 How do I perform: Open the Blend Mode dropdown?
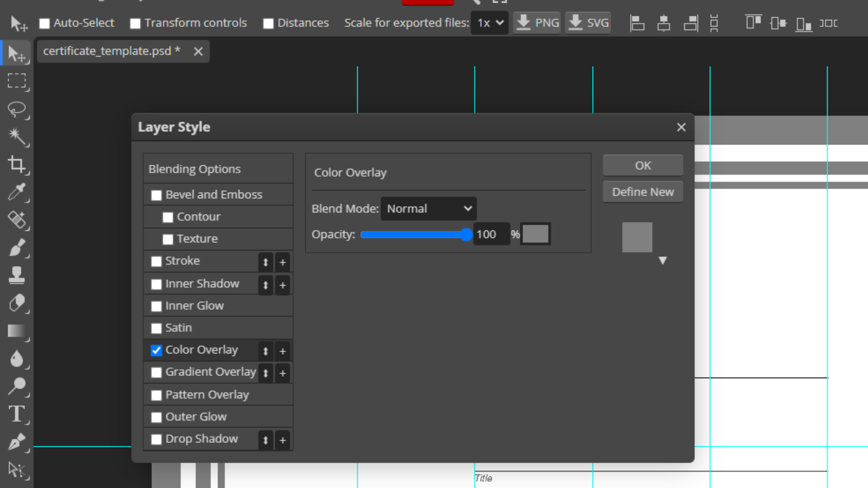coord(428,209)
